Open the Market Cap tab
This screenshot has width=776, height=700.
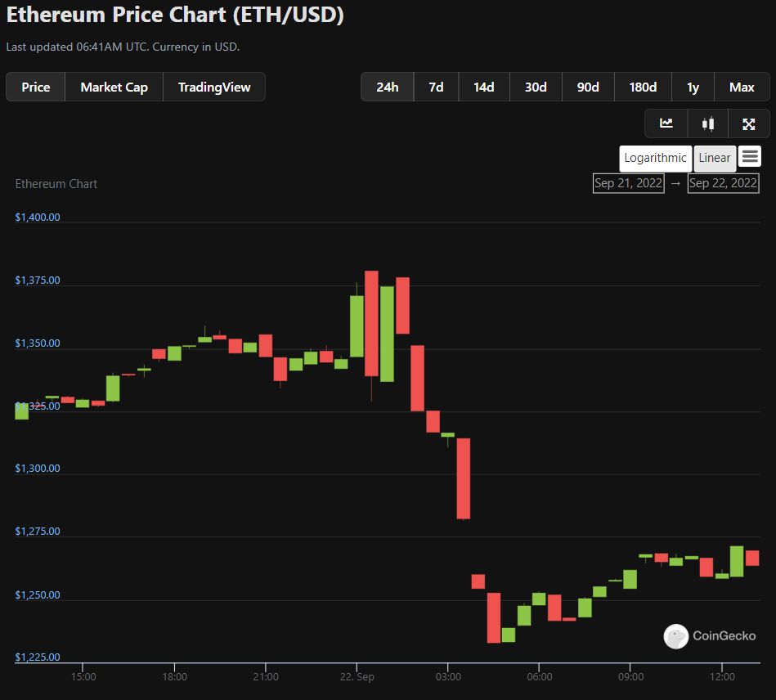pos(114,87)
